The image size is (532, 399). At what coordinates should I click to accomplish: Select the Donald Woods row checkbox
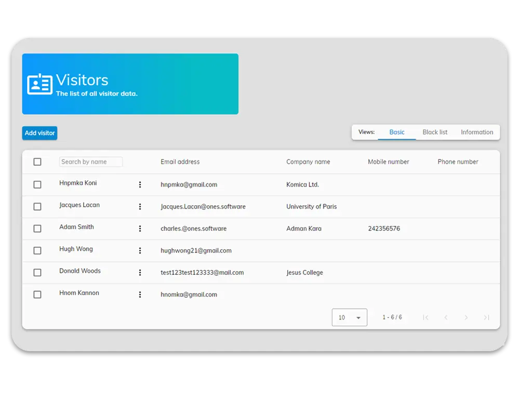point(37,273)
